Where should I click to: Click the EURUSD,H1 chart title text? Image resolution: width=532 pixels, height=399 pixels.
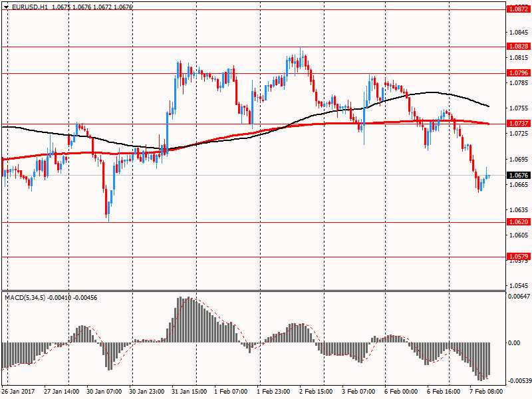tap(30, 6)
